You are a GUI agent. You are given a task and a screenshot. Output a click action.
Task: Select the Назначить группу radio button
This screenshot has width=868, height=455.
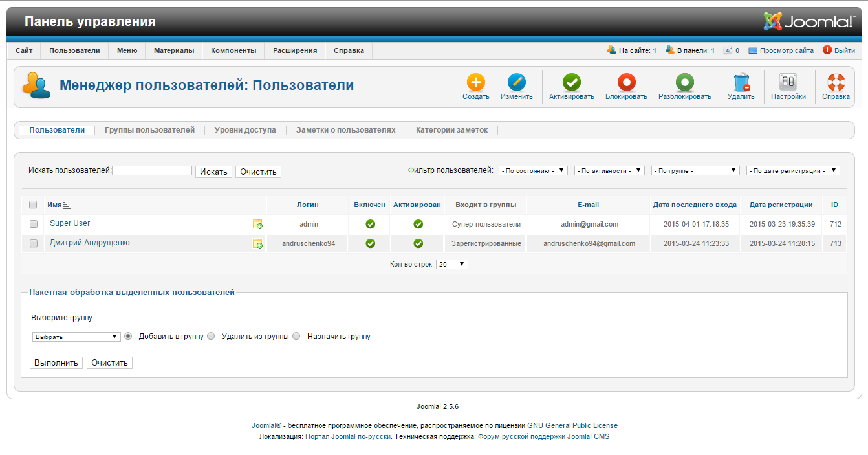point(296,337)
